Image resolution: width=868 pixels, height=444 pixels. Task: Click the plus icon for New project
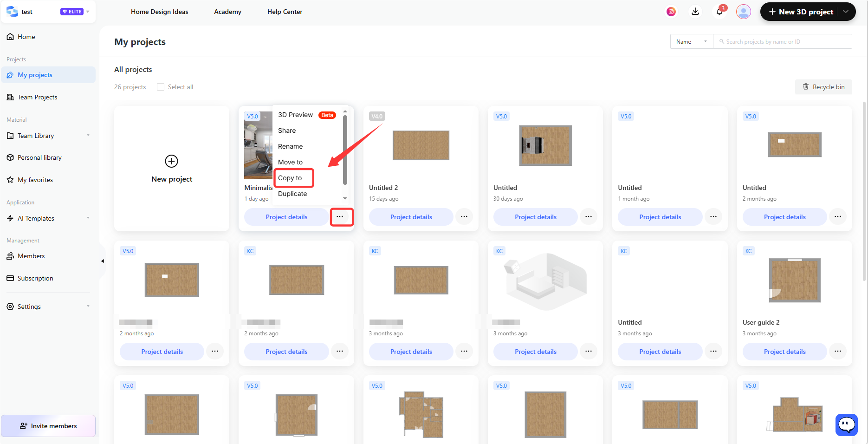pyautogui.click(x=171, y=161)
